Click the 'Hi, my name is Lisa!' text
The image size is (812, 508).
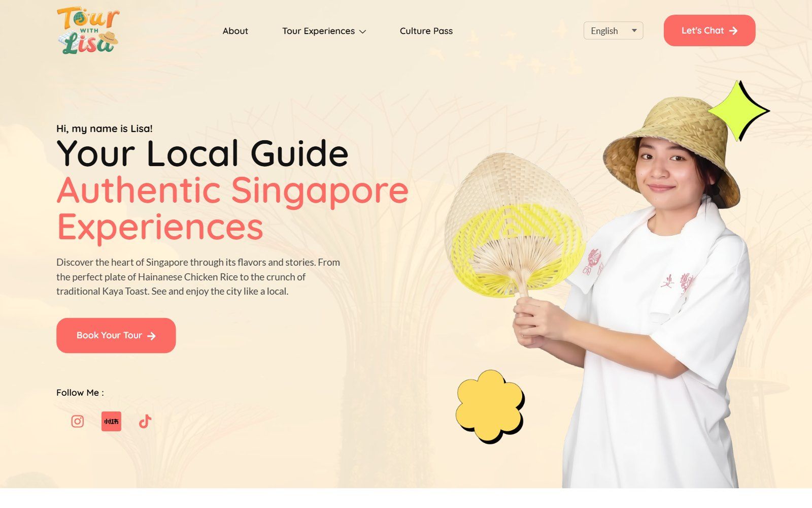pyautogui.click(x=105, y=129)
